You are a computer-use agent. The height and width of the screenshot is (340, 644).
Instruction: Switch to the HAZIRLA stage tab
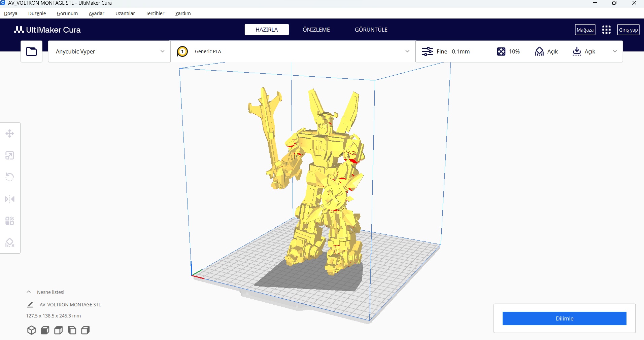pos(267,30)
